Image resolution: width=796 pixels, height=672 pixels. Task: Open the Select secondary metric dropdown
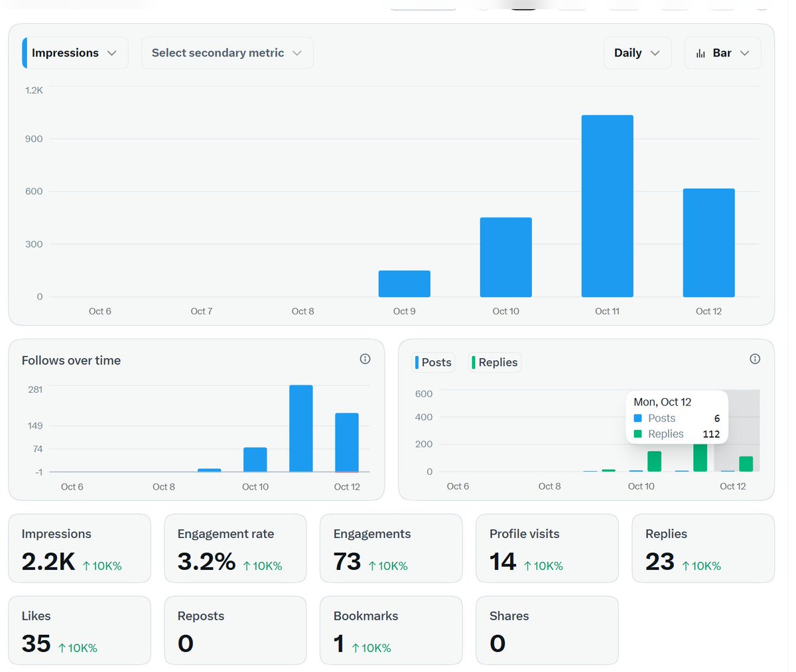point(227,53)
